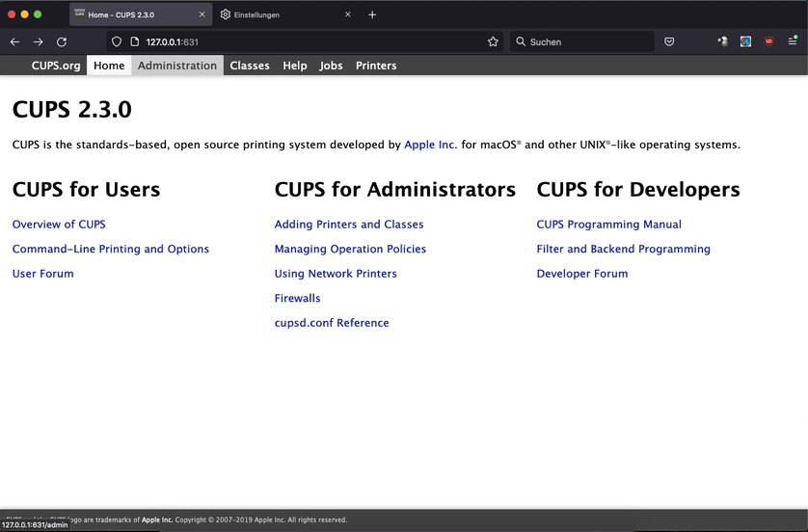Open cupsd.conf Reference link
The image size is (808, 532).
(x=332, y=323)
